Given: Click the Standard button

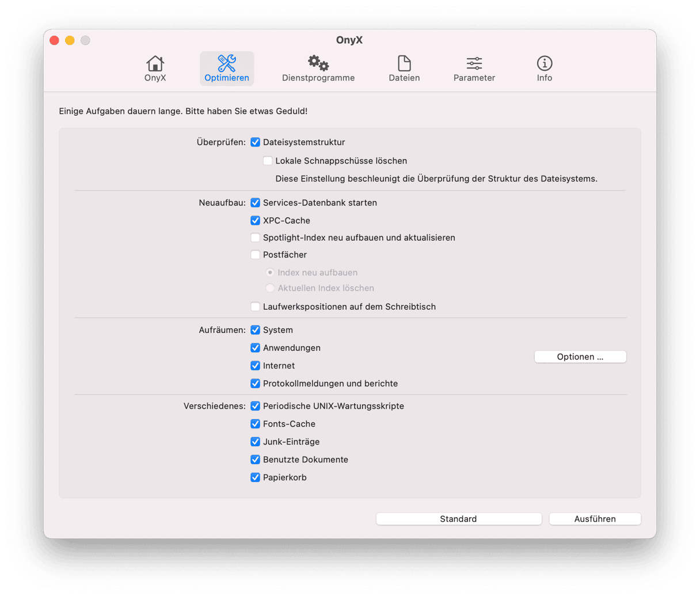Looking at the screenshot, I should [x=459, y=519].
